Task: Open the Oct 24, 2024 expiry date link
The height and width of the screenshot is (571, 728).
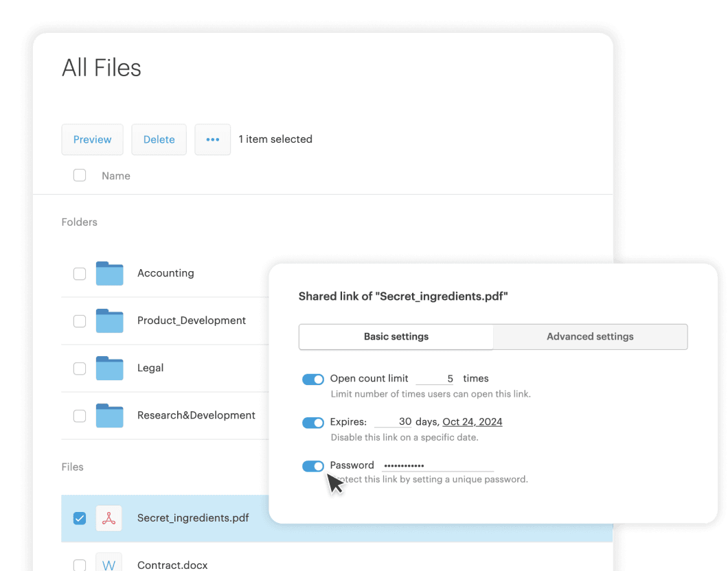Action: click(x=473, y=421)
